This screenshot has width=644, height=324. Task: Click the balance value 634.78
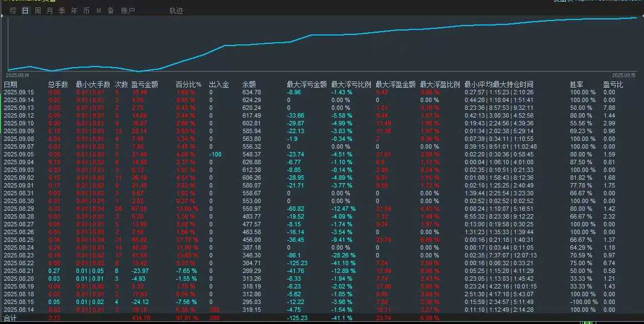coord(251,93)
